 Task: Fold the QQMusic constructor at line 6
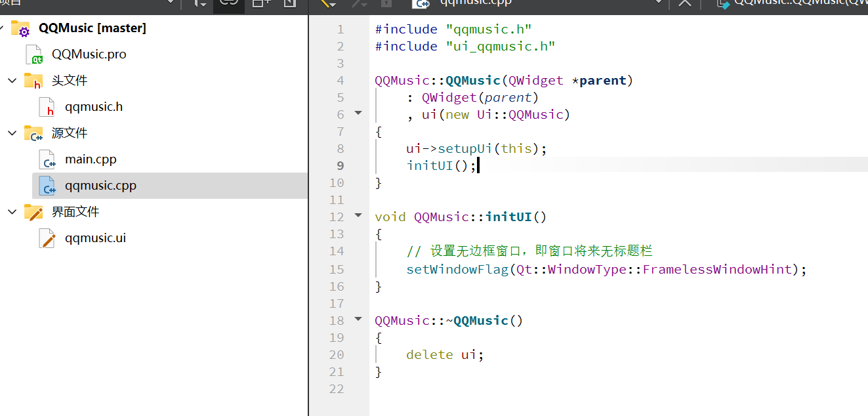pyautogui.click(x=358, y=113)
